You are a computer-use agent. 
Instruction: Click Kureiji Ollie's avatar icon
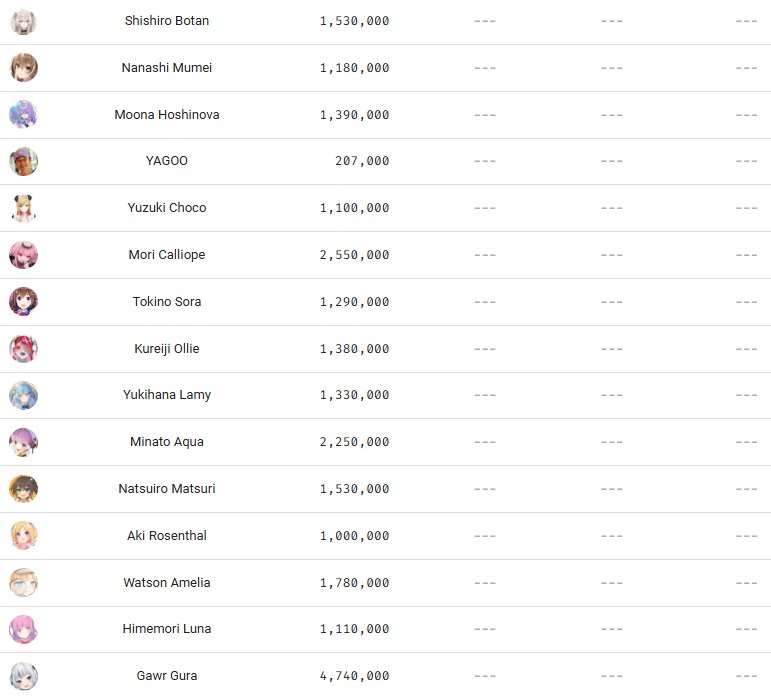point(24,349)
